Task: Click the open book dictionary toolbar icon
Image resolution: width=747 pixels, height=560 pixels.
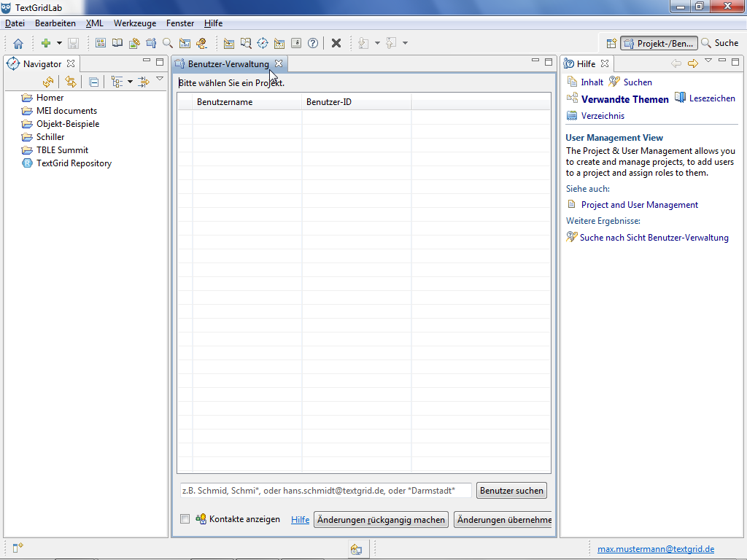Action: (x=117, y=44)
